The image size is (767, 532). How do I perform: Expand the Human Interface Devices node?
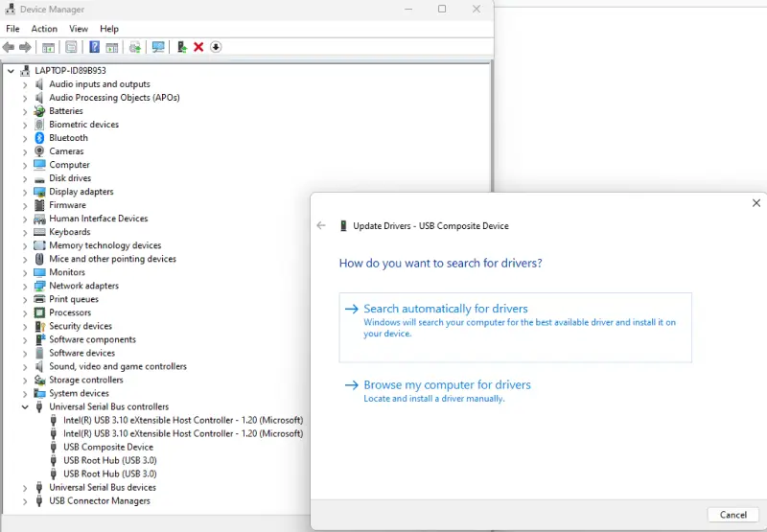[x=25, y=220]
